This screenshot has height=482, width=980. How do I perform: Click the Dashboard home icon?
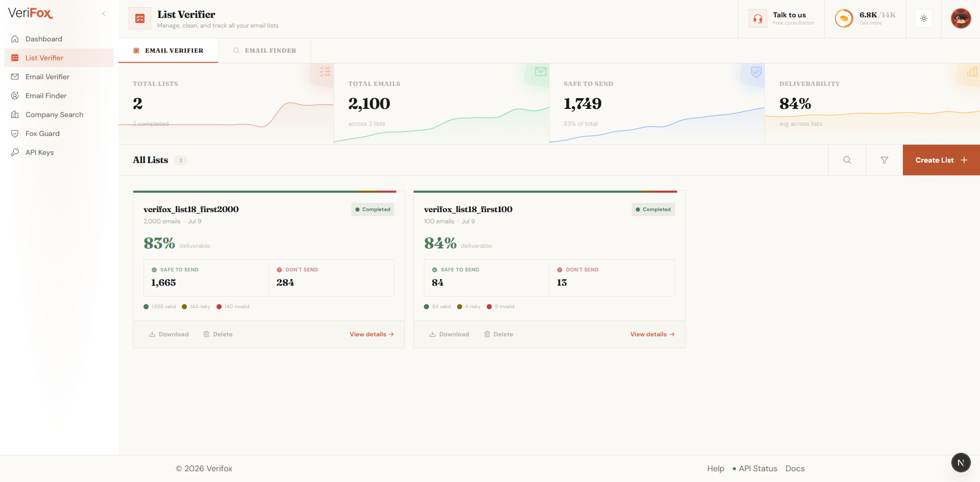tap(15, 39)
